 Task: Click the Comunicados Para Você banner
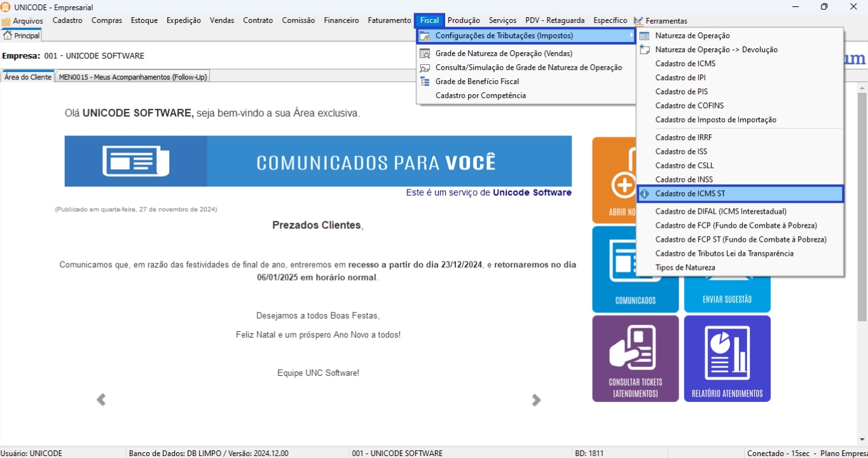tap(318, 162)
